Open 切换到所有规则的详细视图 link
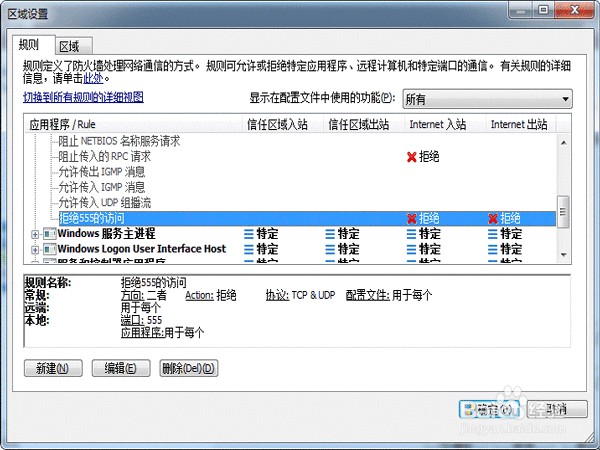 [x=83, y=97]
